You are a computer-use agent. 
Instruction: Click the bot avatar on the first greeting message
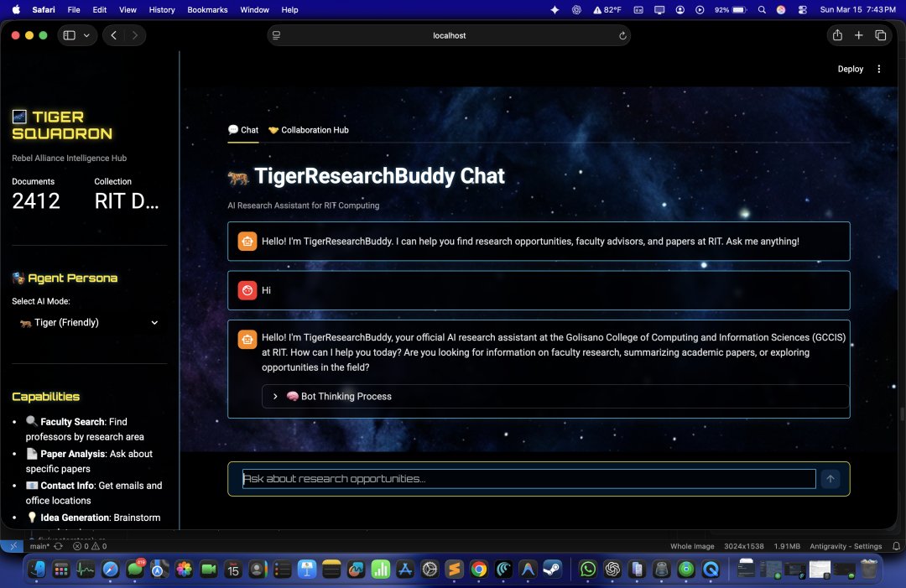(247, 242)
